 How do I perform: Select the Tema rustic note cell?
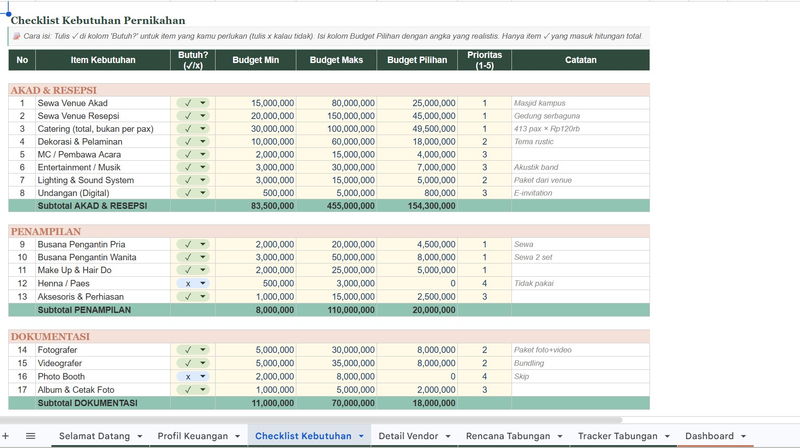pos(581,141)
